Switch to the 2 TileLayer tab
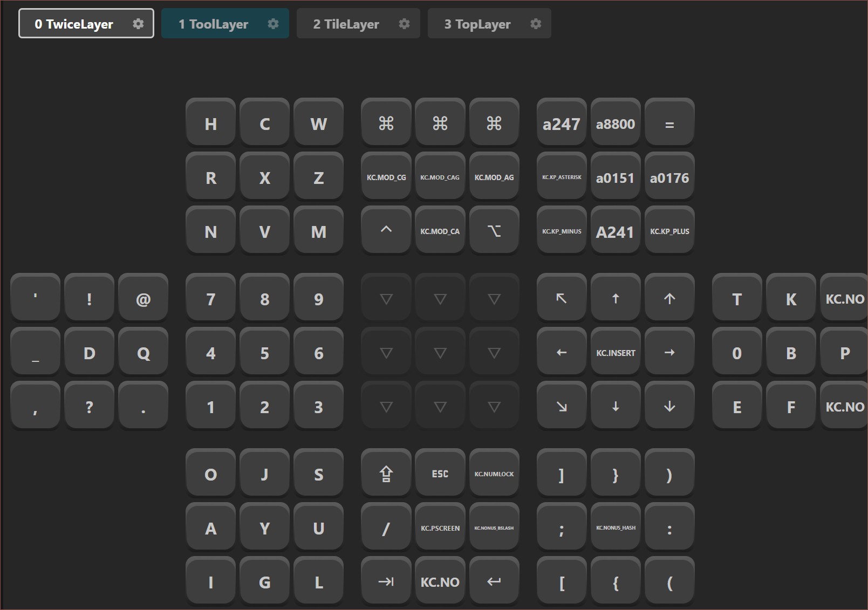868x610 pixels. (x=346, y=24)
